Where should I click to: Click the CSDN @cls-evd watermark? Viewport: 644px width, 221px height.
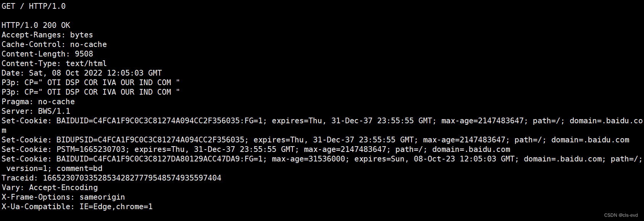621,215
